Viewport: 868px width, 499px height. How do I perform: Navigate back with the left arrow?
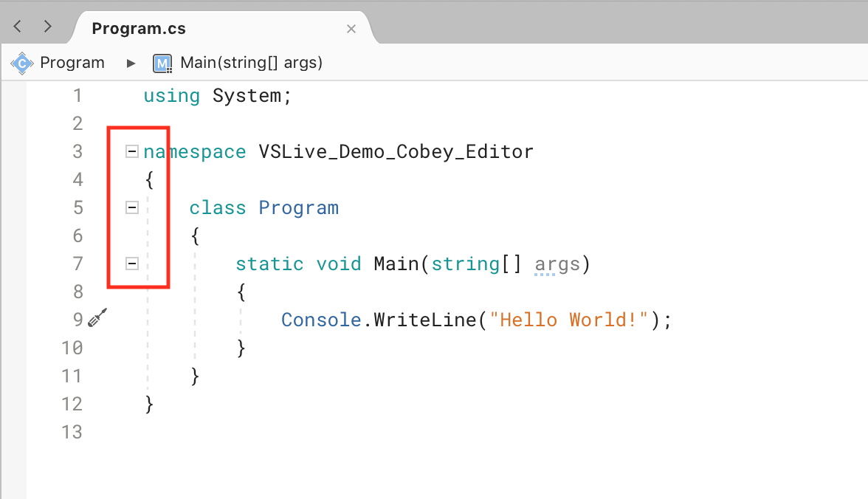[x=18, y=26]
